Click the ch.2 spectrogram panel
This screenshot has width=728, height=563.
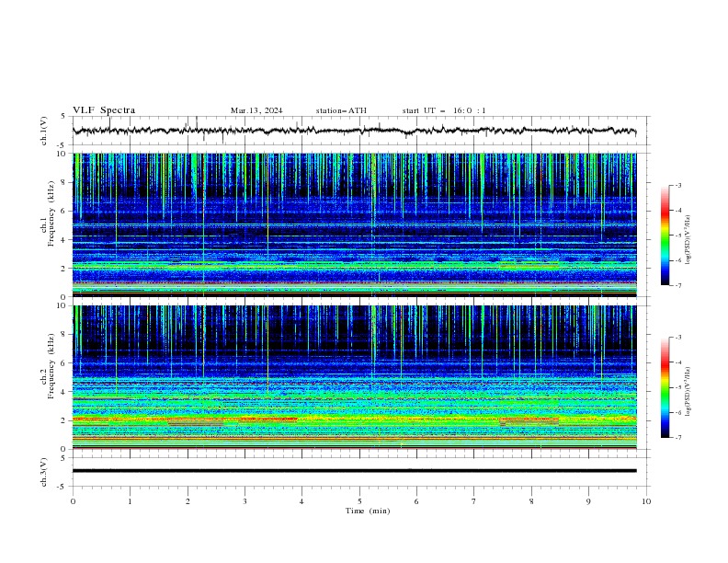[x=354, y=377]
